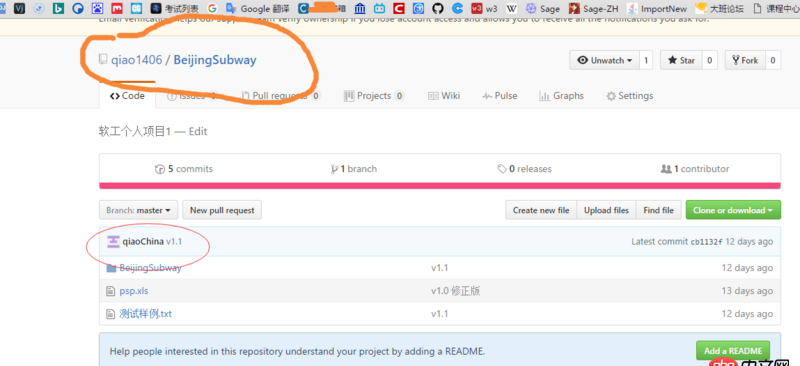Switch to the Projects tab

tap(374, 96)
